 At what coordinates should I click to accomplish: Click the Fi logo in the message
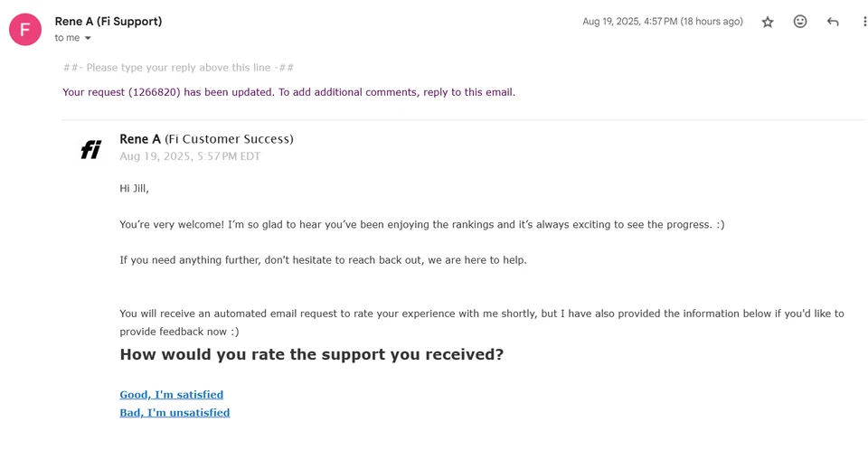91,149
